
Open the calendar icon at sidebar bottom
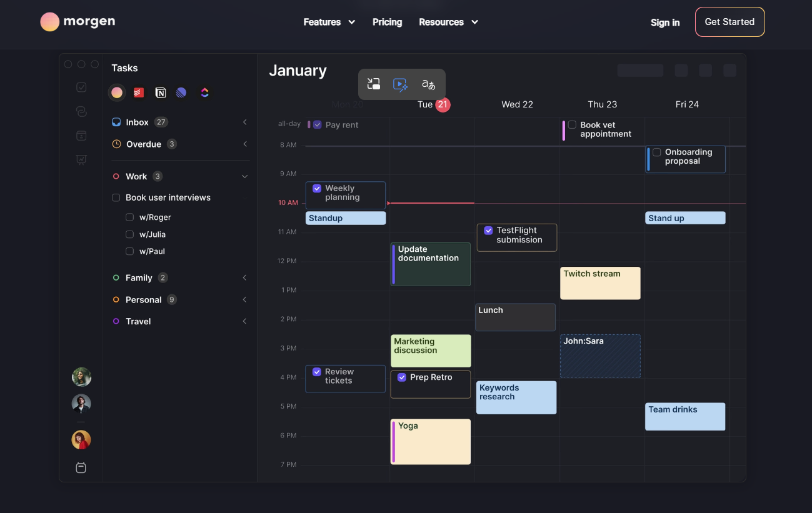tap(81, 467)
